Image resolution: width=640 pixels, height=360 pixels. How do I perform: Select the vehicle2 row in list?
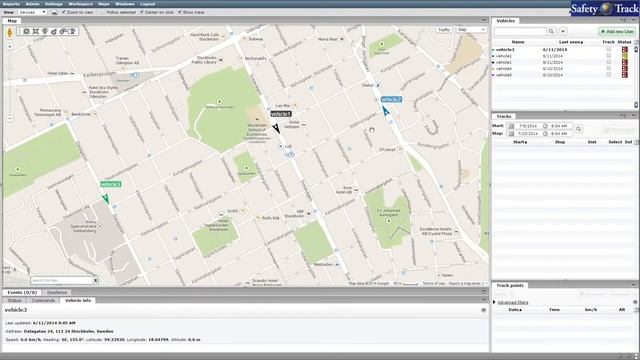pyautogui.click(x=563, y=56)
